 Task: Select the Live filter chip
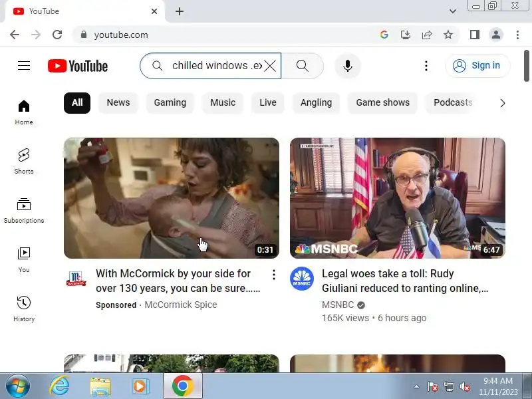pyautogui.click(x=268, y=103)
